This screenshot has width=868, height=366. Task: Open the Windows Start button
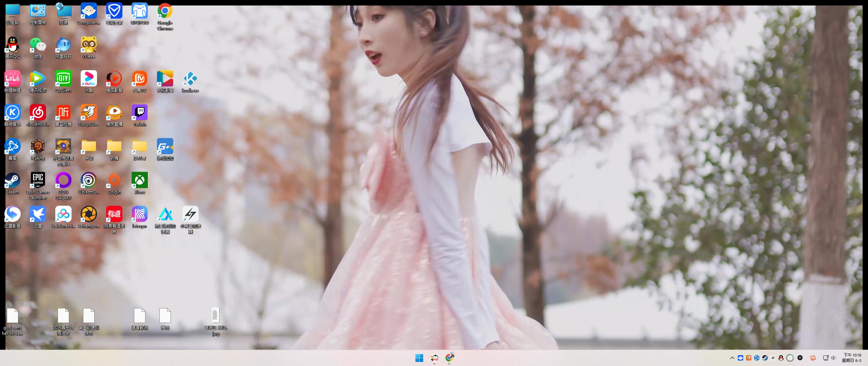419,358
